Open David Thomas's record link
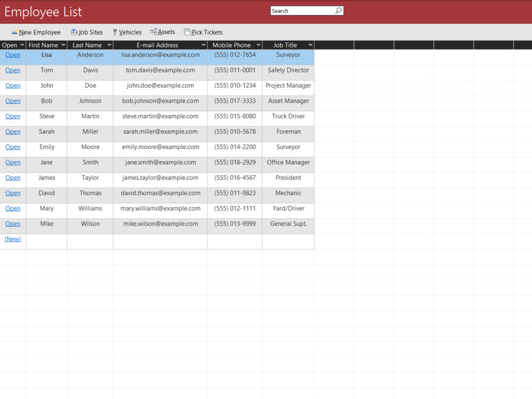The height and width of the screenshot is (399, 532). point(13,193)
